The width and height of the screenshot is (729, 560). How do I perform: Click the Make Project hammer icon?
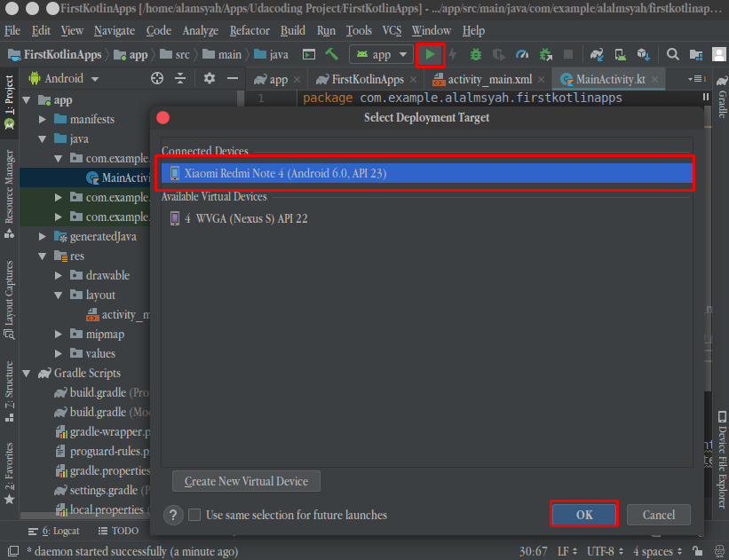331,54
